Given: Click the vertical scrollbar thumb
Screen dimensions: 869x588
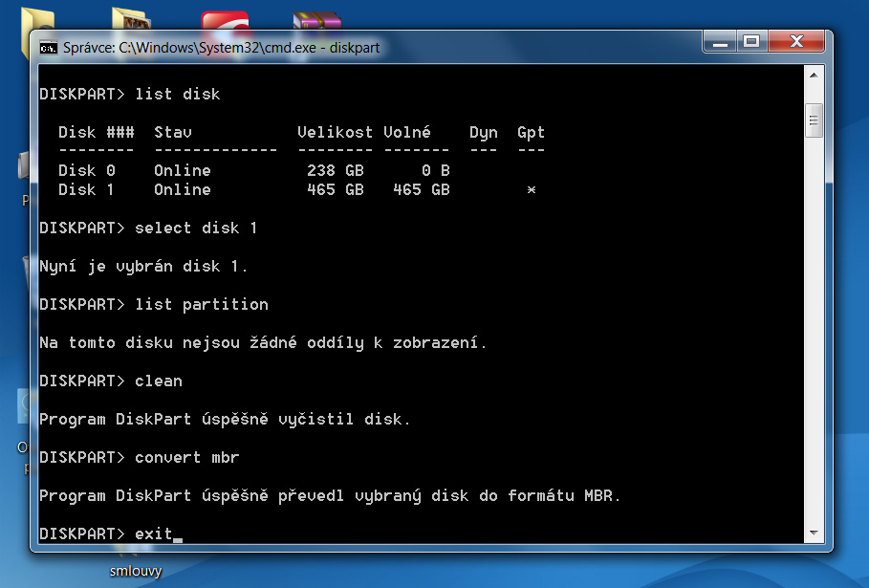Looking at the screenshot, I should click(814, 120).
